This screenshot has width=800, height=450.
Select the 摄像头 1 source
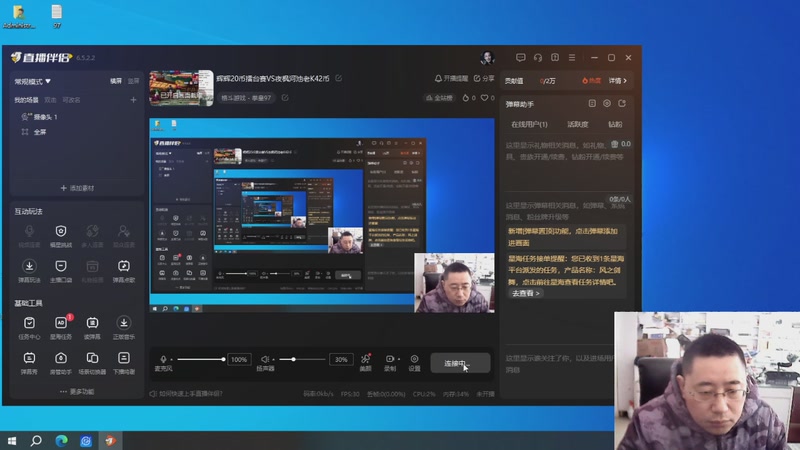(x=40, y=117)
